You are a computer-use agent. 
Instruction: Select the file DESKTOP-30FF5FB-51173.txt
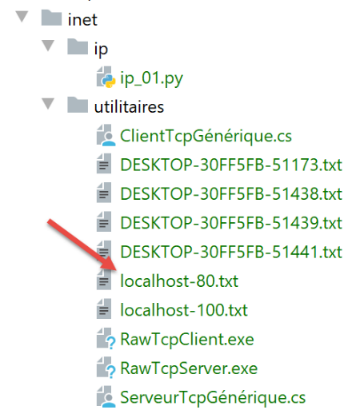[x=231, y=165]
